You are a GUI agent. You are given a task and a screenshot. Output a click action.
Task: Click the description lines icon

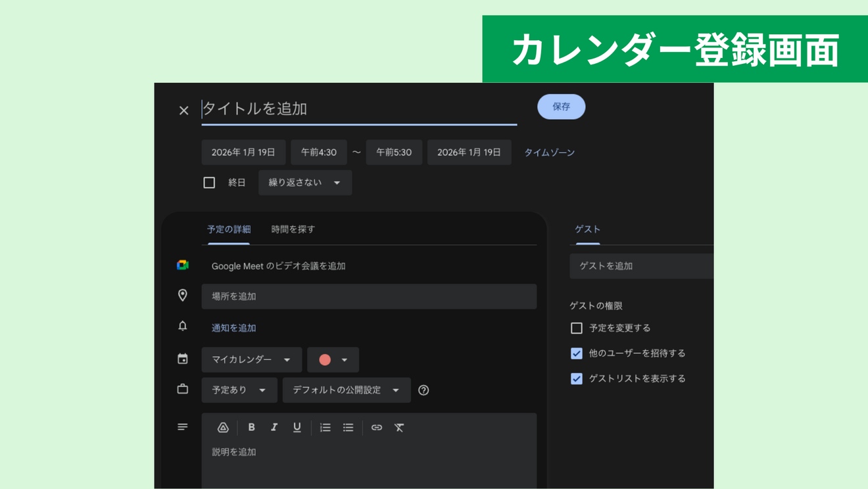click(183, 427)
